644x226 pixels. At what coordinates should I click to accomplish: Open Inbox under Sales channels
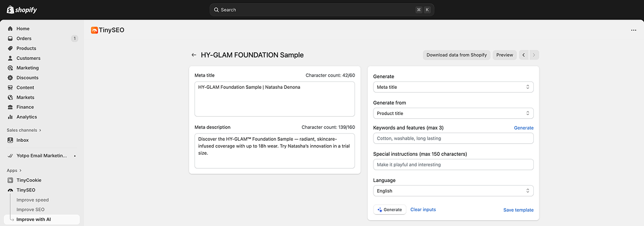[x=22, y=140]
